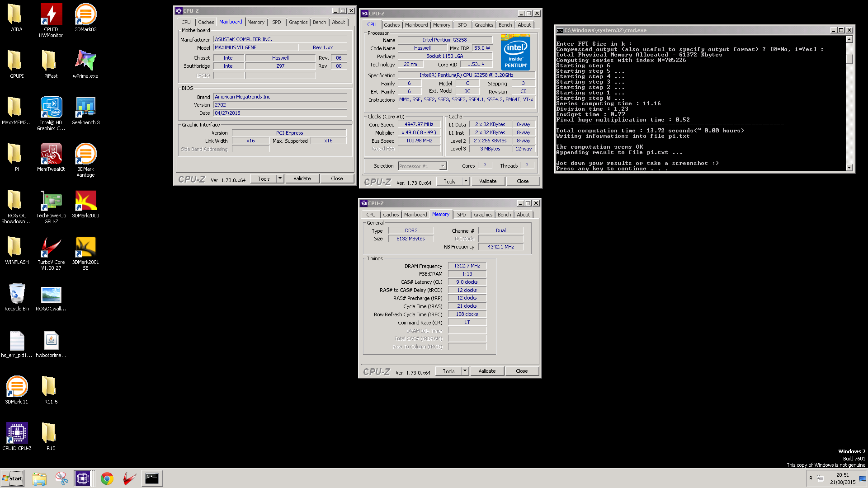Viewport: 868px width, 488px height.
Task: Open the GPUPI folder
Action: [x=16, y=65]
